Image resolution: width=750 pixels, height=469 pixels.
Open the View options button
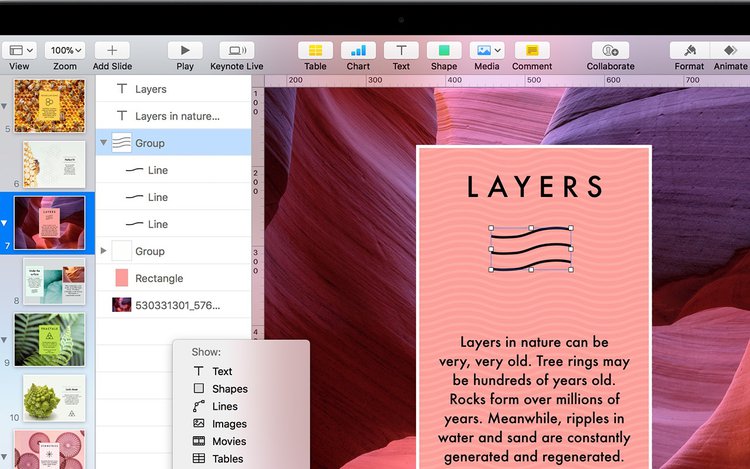tap(20, 50)
